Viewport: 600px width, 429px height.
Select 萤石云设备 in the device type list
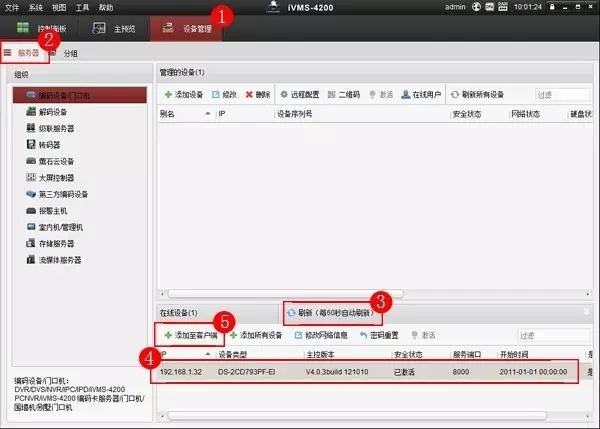[x=56, y=162]
